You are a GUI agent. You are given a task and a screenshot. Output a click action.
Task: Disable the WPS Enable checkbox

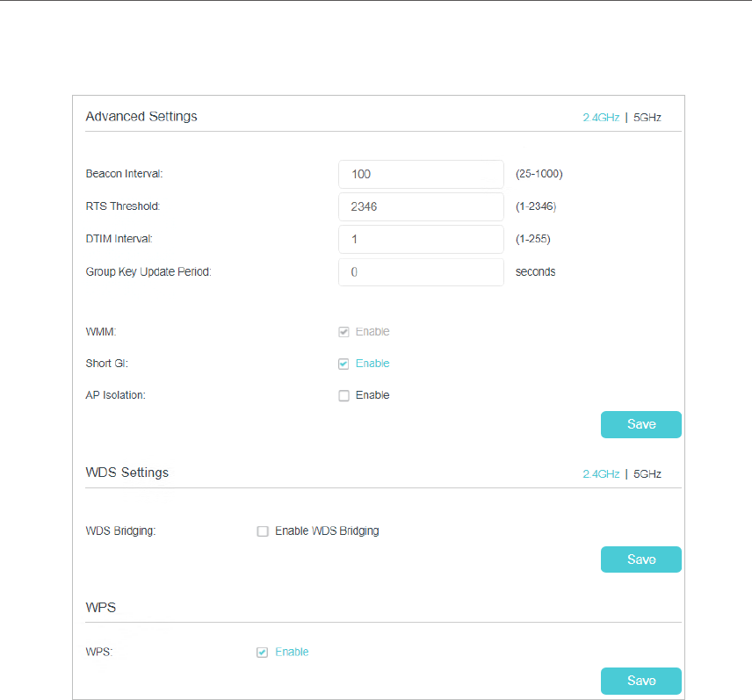[263, 653]
